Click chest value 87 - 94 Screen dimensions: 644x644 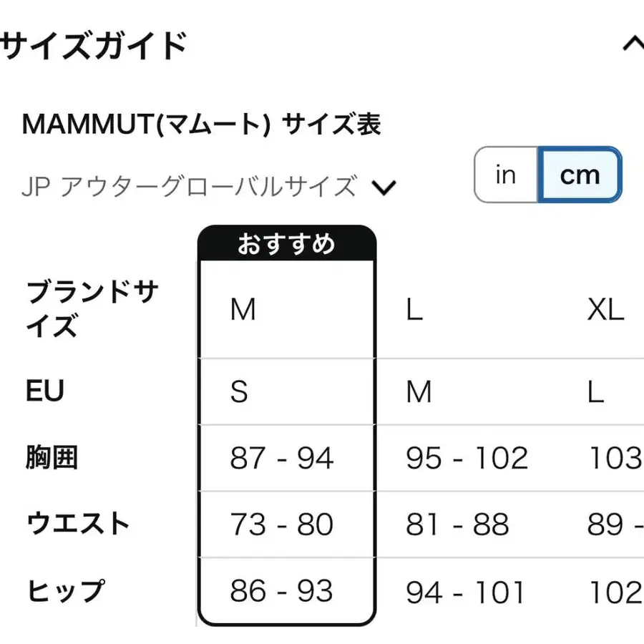click(281, 459)
